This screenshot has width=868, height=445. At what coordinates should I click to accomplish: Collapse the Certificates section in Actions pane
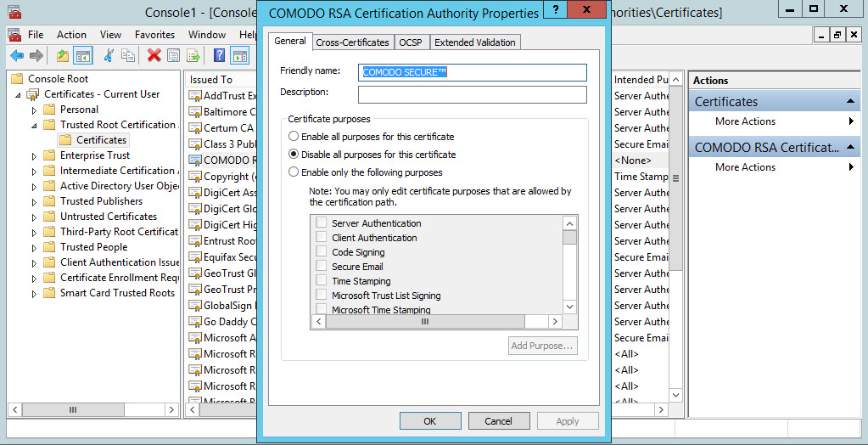point(849,101)
